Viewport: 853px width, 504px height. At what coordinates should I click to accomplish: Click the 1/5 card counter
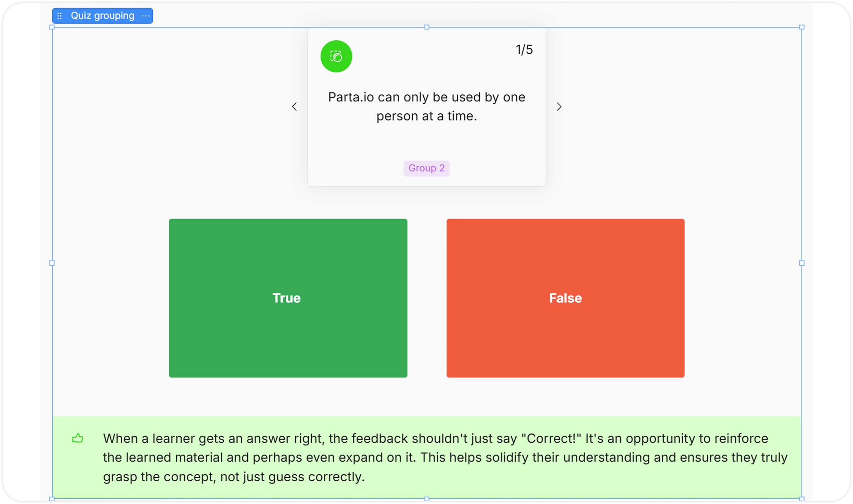[x=524, y=50]
